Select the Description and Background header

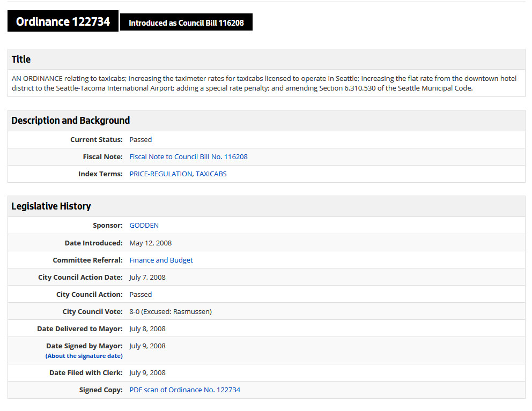coord(70,120)
